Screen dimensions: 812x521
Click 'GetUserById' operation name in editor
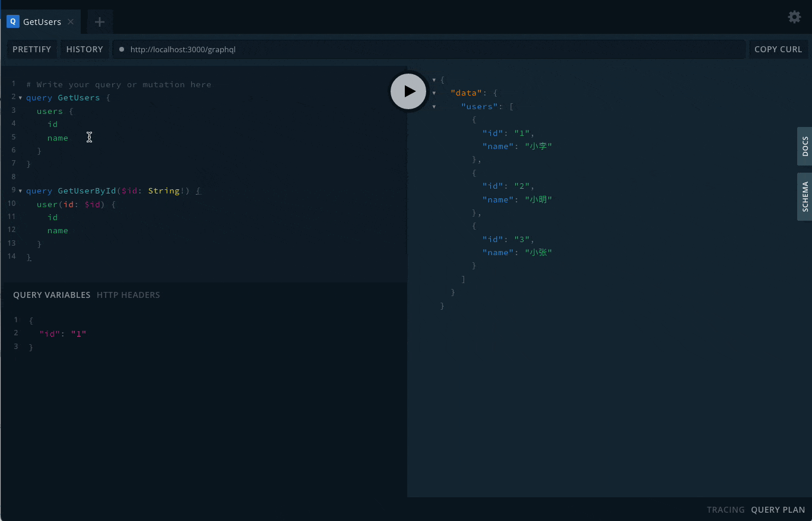[87, 190]
